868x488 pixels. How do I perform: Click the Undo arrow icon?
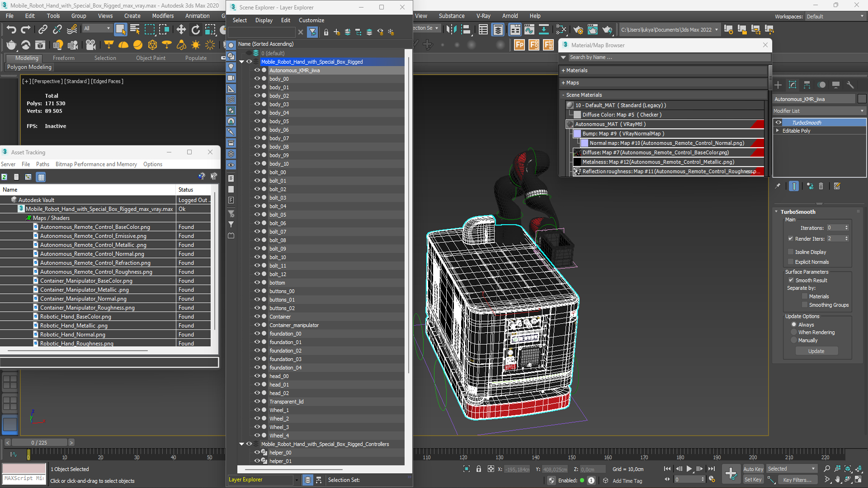pos(11,30)
